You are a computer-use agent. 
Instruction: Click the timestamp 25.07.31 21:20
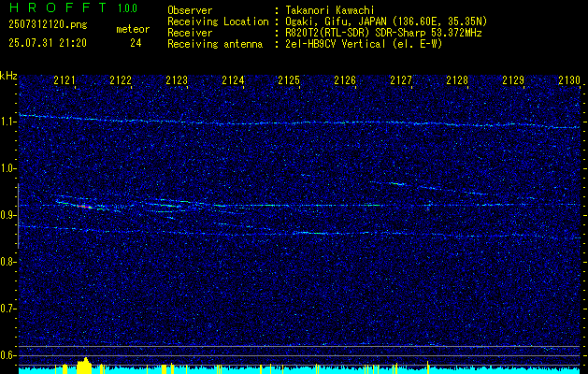48,43
